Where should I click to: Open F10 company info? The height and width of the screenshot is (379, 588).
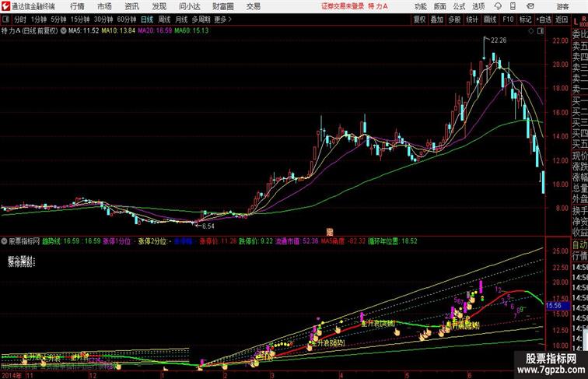508,19
